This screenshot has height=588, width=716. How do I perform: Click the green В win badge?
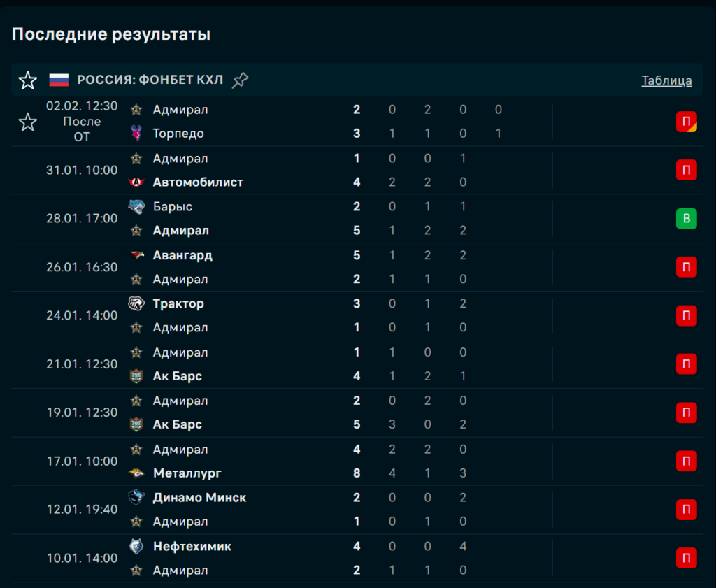[x=686, y=219]
